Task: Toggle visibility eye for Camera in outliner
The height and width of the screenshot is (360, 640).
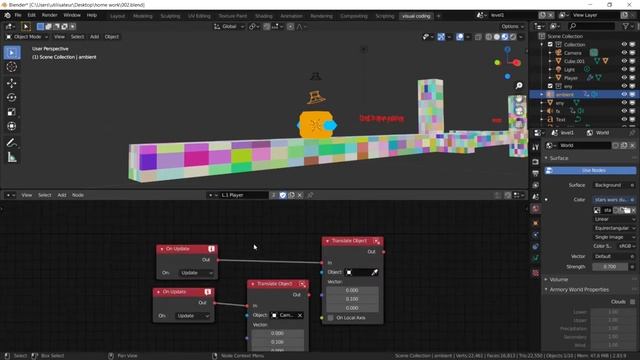Action: (624, 53)
